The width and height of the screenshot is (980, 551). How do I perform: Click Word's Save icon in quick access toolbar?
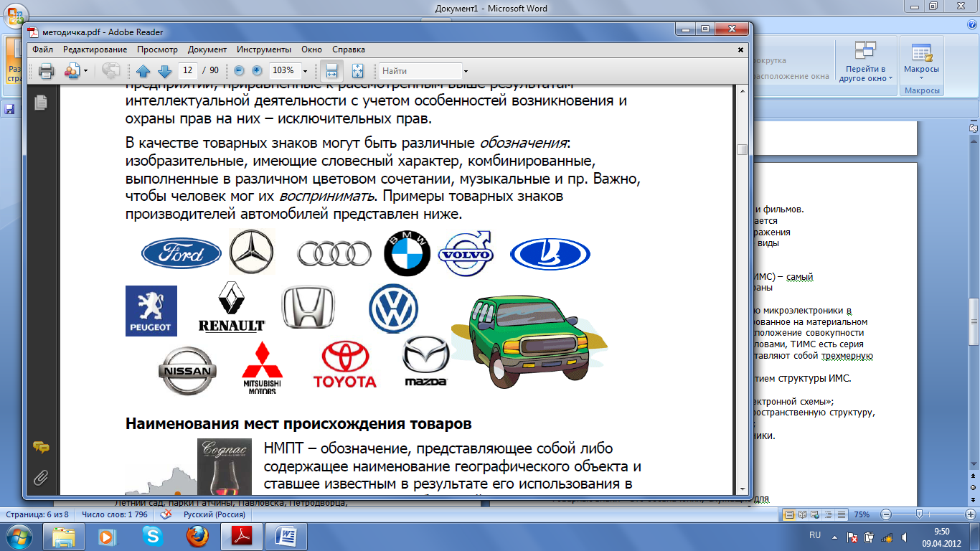[10, 110]
